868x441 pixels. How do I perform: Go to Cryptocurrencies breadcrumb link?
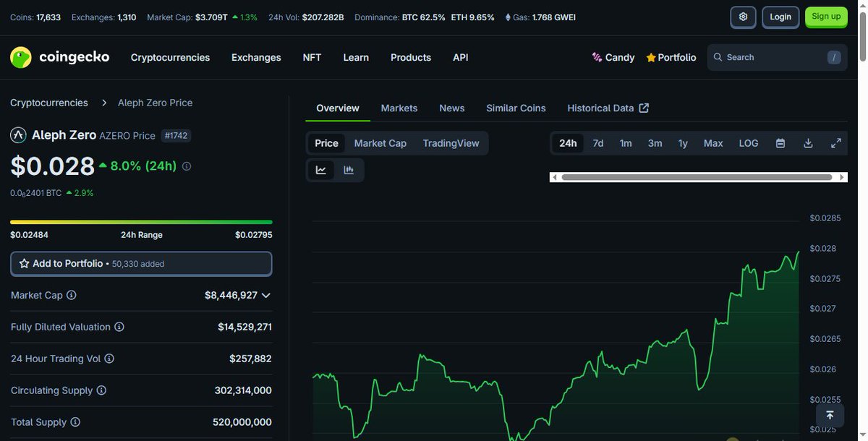coord(49,103)
